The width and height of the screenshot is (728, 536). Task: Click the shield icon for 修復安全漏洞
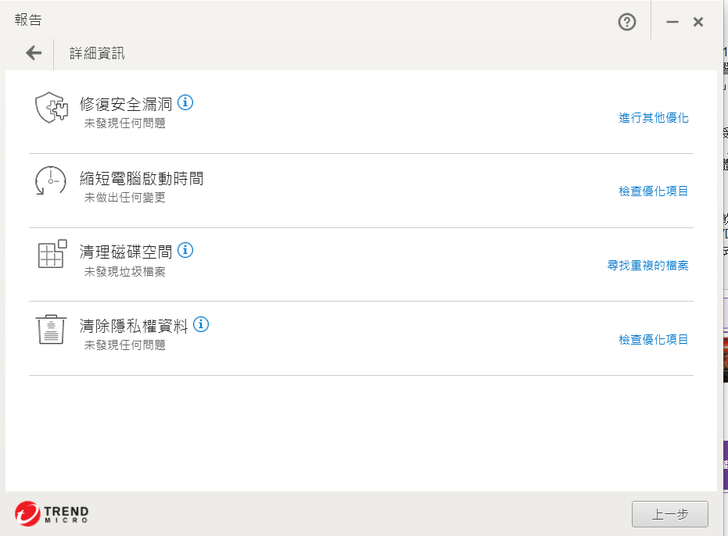pyautogui.click(x=51, y=107)
